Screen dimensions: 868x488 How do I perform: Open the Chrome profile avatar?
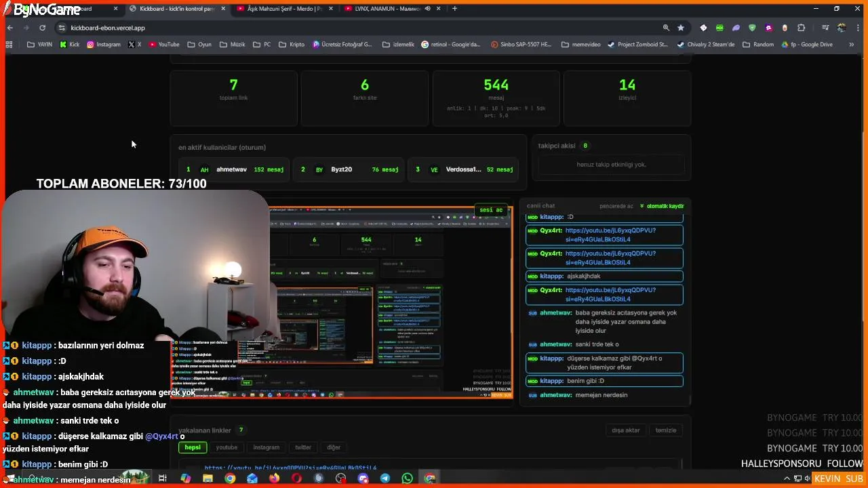[x=842, y=28]
